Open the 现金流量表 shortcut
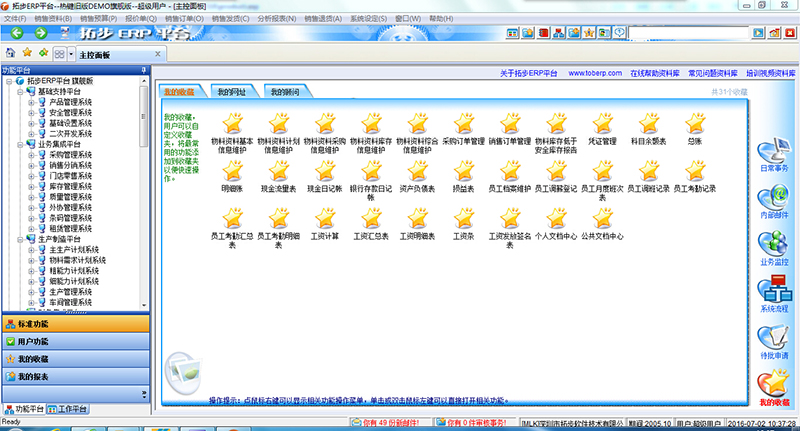Screen dimensions: 800x431 [x=277, y=170]
